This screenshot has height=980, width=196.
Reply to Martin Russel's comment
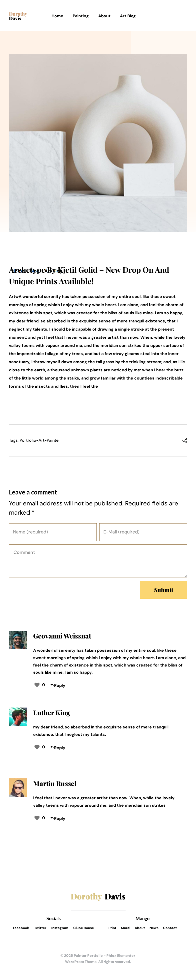pyautogui.click(x=58, y=818)
